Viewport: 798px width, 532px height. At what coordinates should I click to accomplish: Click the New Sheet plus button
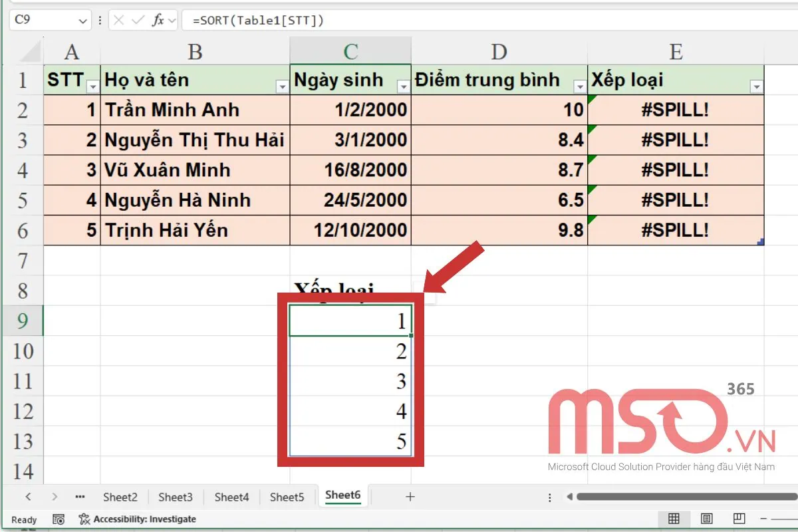pyautogui.click(x=410, y=496)
